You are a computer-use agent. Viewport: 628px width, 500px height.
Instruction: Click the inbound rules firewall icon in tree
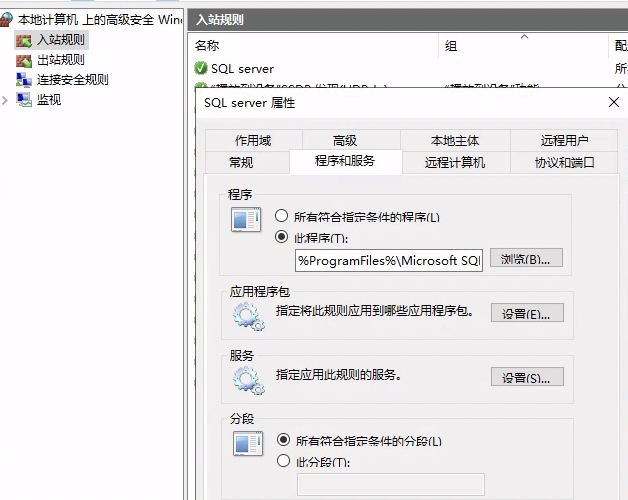24,40
